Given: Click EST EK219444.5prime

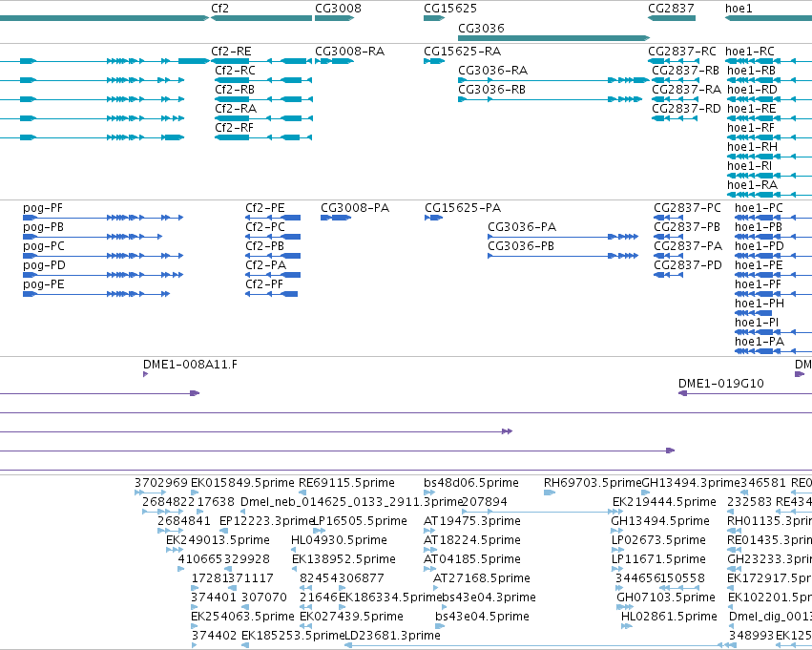Looking at the screenshot, I should [x=664, y=502].
